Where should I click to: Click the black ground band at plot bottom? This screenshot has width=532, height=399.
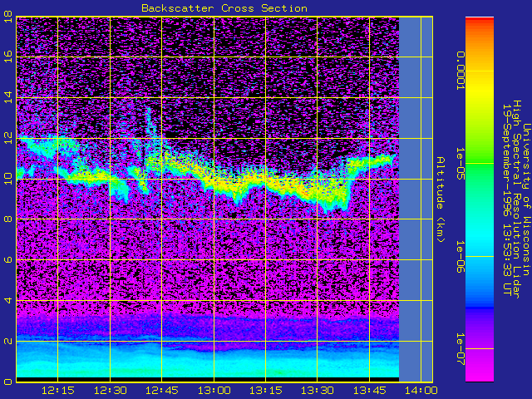(208, 379)
